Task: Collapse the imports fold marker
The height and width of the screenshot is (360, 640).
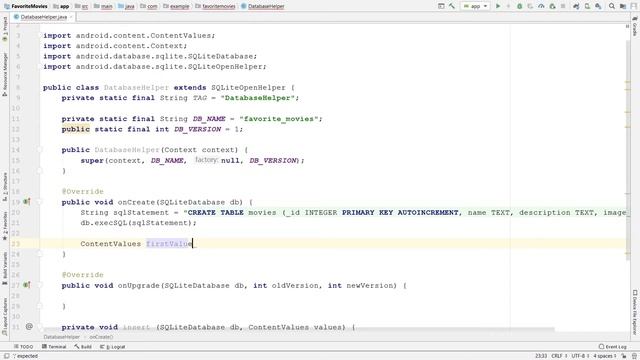Action: (40, 36)
